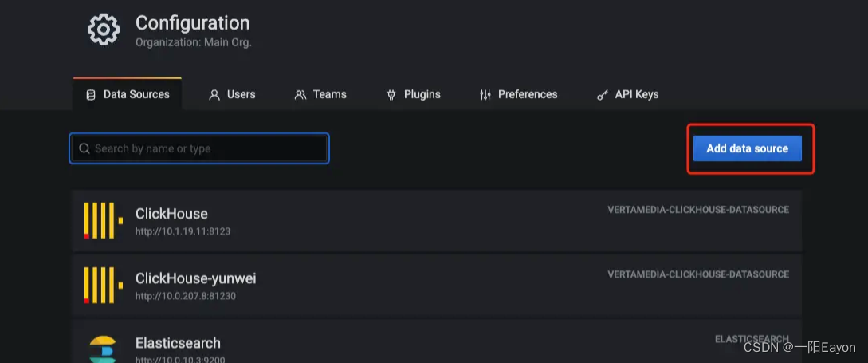Viewport: 868px width, 363px height.
Task: Click the Configuration gear icon
Action: (104, 30)
